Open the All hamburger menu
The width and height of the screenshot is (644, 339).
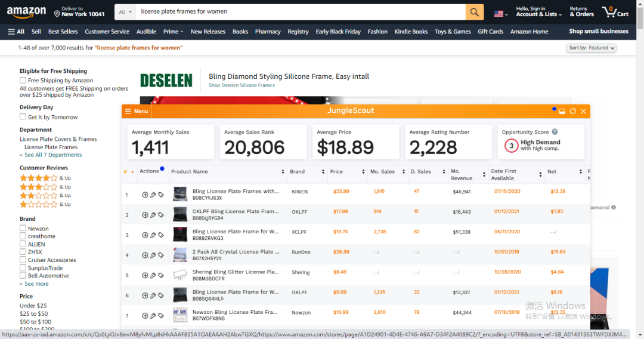coord(16,32)
